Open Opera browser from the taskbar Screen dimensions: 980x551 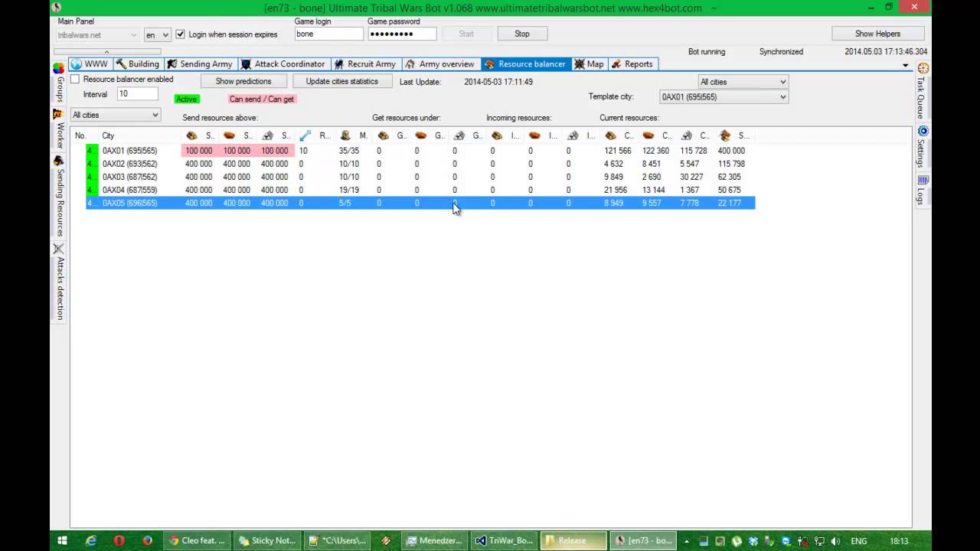coord(119,540)
